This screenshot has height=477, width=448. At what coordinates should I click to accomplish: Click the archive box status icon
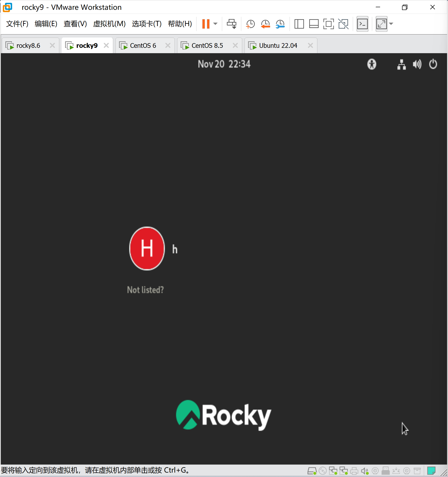click(x=417, y=471)
